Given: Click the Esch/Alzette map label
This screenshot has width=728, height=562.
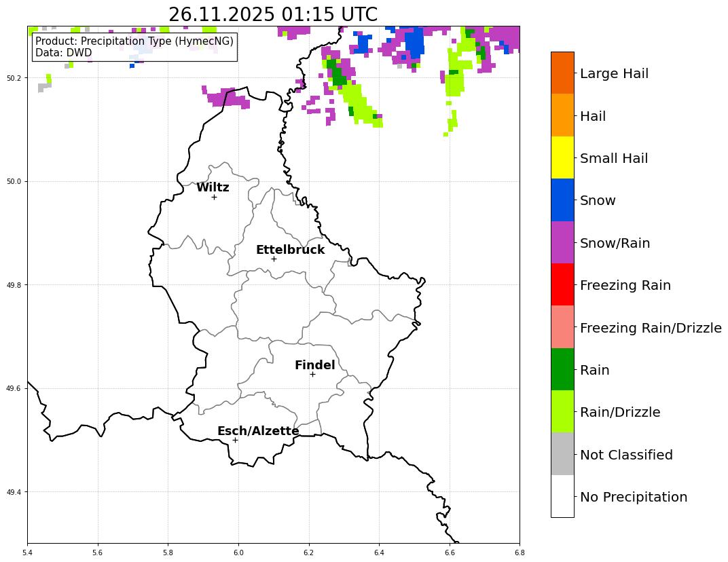Looking at the screenshot, I should (x=258, y=431).
